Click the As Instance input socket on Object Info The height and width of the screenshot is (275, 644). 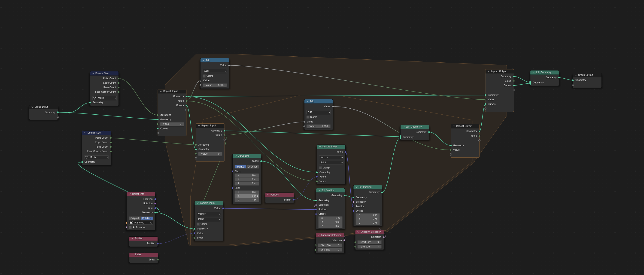[x=127, y=227]
